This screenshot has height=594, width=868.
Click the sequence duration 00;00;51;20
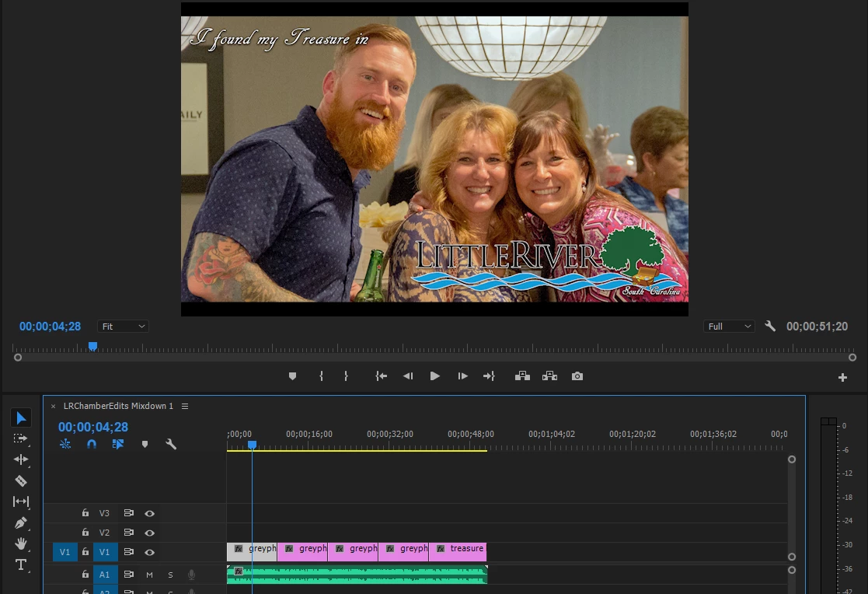pyautogui.click(x=817, y=327)
